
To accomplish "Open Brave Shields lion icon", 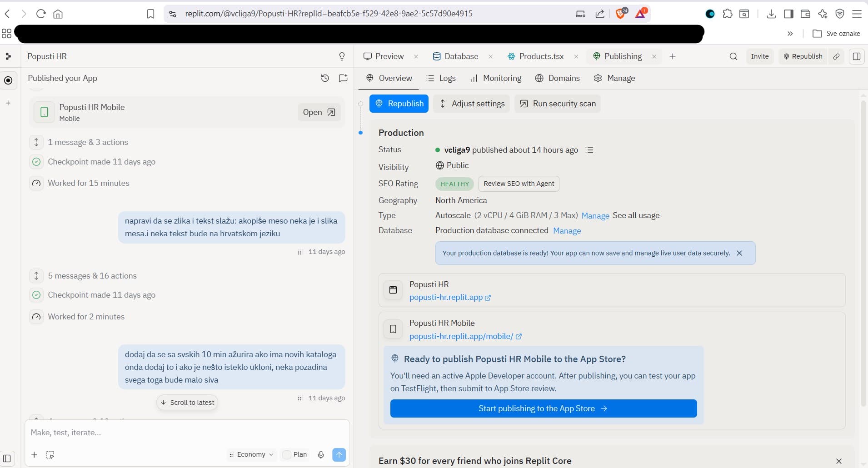I will coord(620,13).
